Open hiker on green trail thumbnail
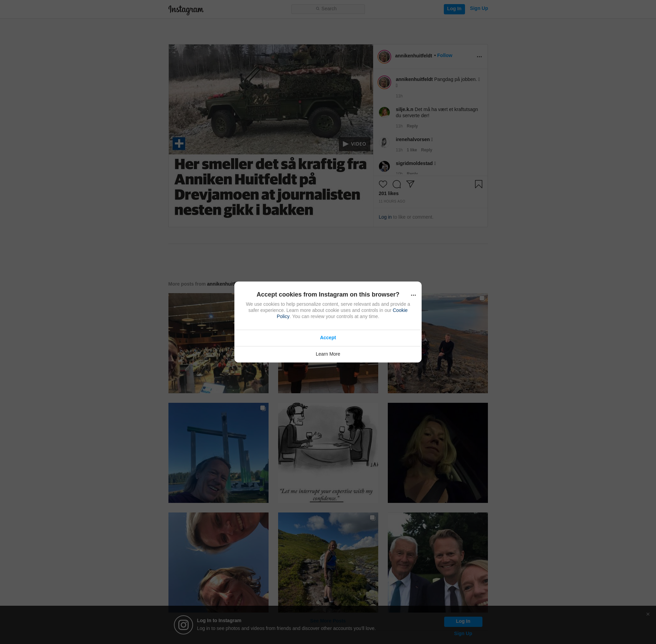 (x=328, y=562)
